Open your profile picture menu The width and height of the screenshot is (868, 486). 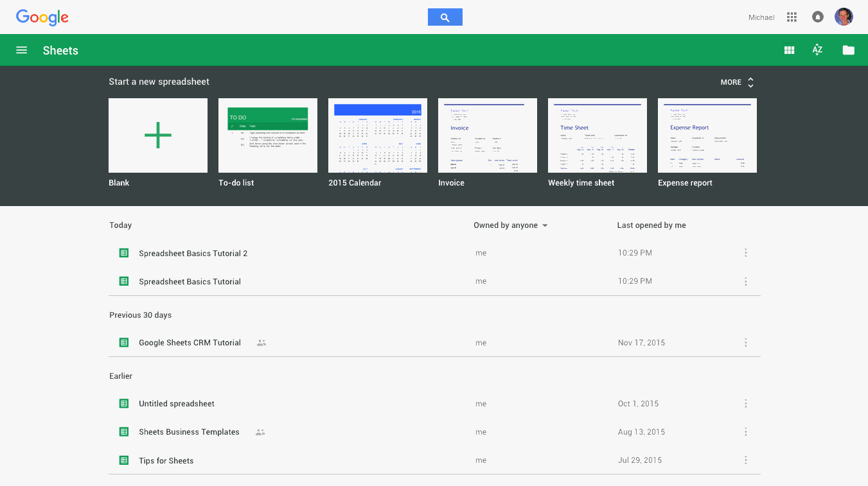coord(844,17)
